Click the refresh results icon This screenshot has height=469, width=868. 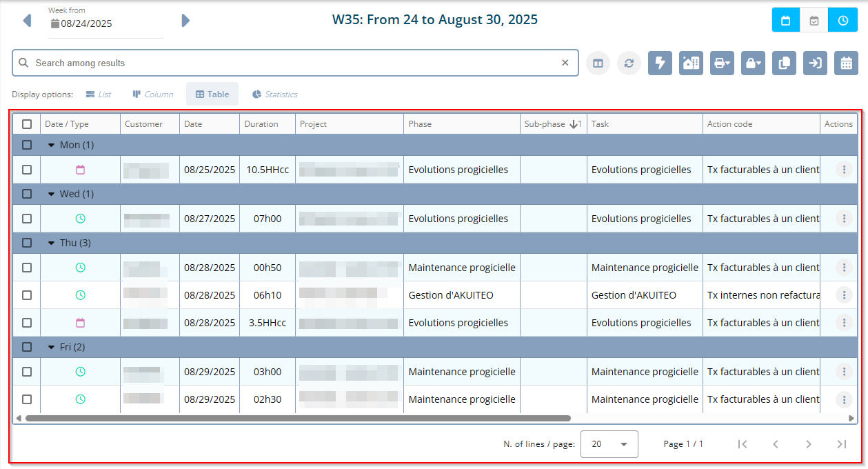629,63
